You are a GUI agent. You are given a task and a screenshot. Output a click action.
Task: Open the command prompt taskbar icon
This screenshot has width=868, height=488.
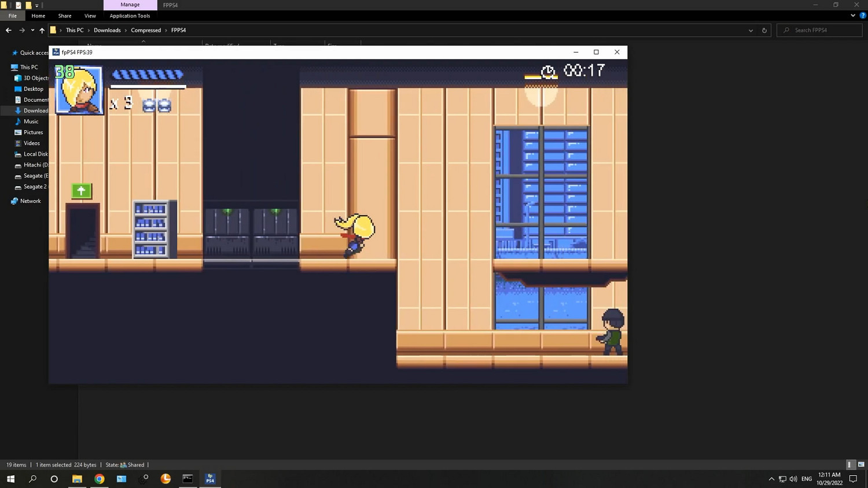[x=187, y=479]
